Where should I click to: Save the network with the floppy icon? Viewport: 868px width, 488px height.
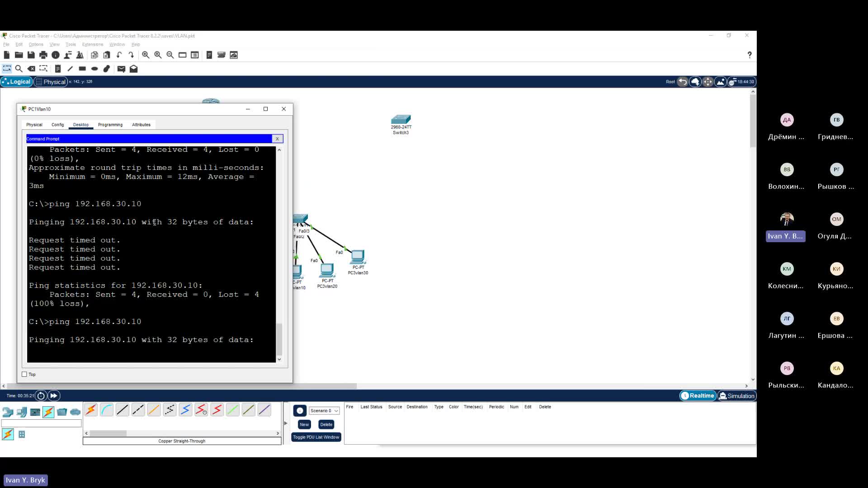[x=31, y=55]
